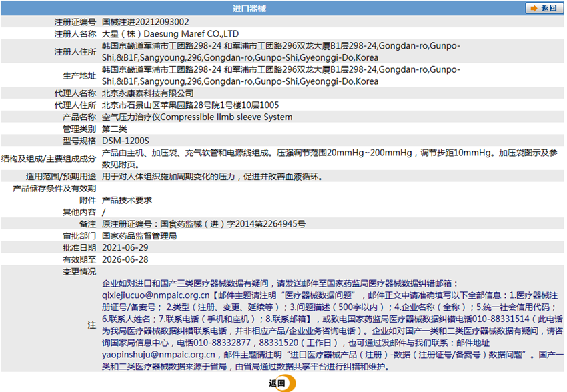Click the 注册人名称 label
This screenshot has height=392, width=567.
click(x=75, y=34)
